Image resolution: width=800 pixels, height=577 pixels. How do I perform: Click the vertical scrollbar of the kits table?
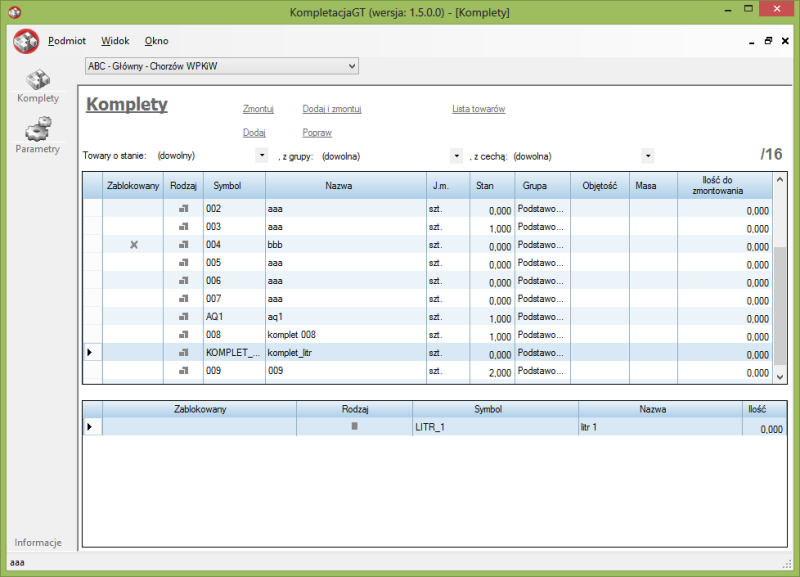(781, 300)
